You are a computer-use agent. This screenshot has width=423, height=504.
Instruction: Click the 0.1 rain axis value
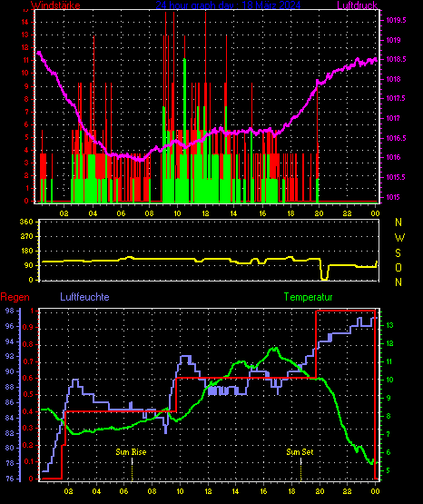pyautogui.click(x=27, y=462)
